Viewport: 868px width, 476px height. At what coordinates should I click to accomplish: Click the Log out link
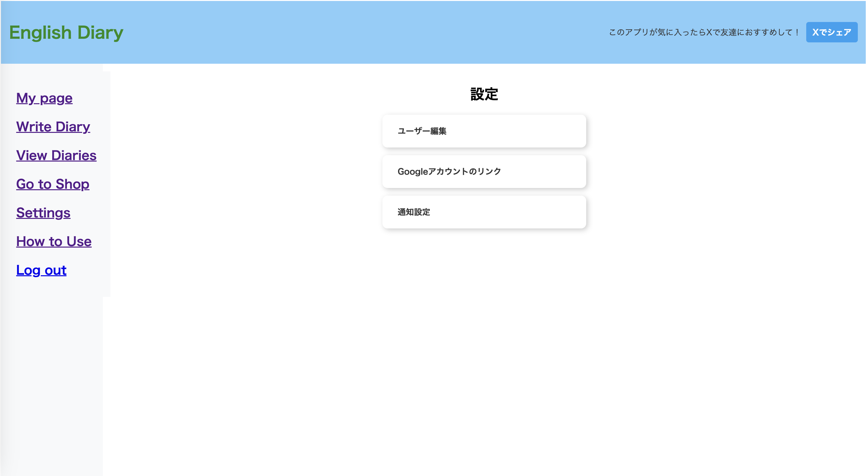coord(41,270)
